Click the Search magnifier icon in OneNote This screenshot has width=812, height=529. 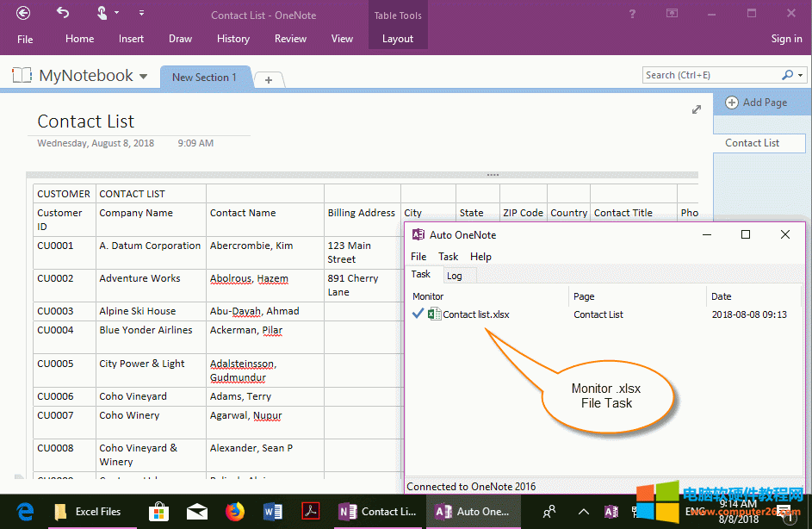[789, 75]
